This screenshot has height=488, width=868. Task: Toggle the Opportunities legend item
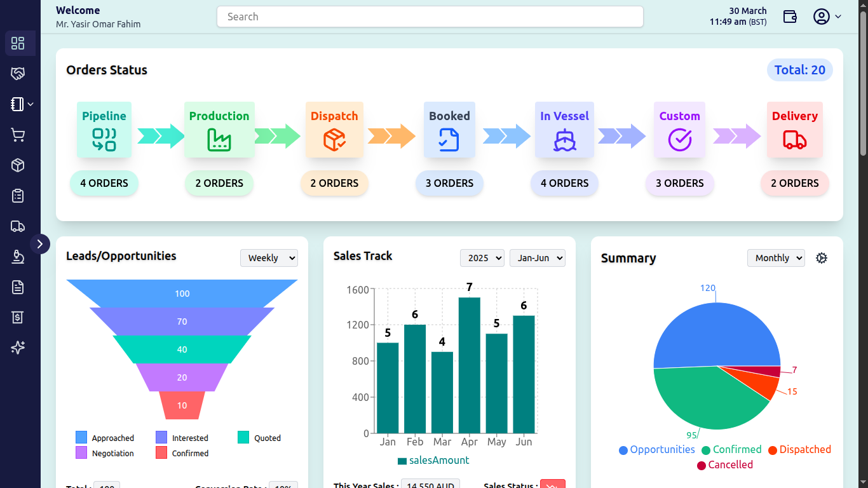[657, 450]
